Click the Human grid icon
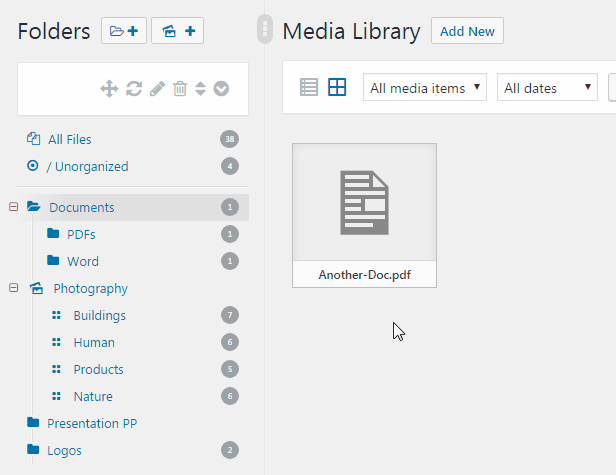This screenshot has height=475, width=616. point(57,342)
